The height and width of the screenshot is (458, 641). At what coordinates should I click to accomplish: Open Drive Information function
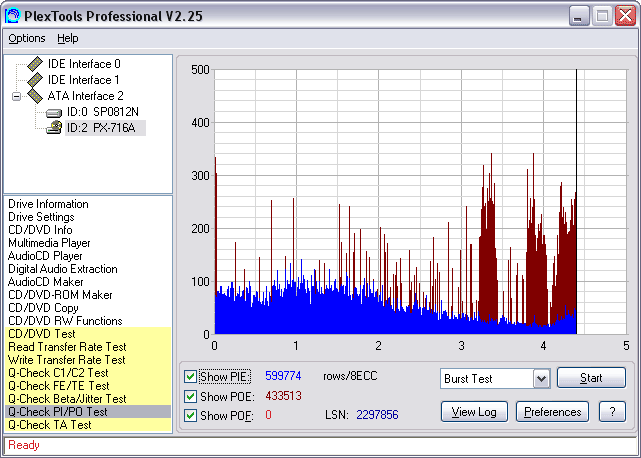point(48,204)
